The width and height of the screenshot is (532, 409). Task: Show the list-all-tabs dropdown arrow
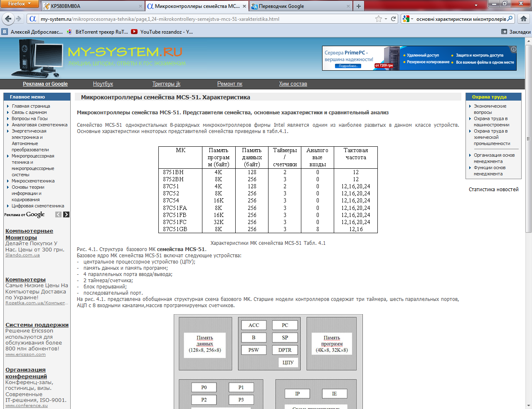pyautogui.click(x=476, y=6)
